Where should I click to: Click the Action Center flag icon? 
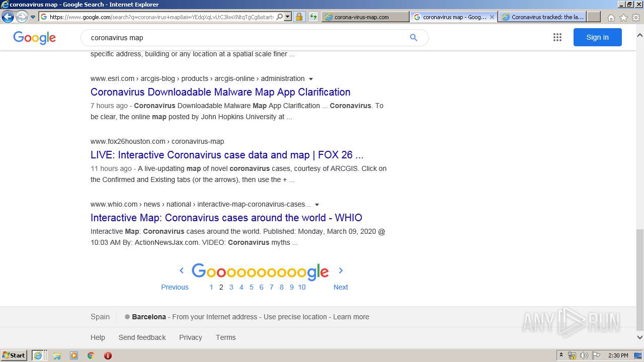tap(596, 355)
